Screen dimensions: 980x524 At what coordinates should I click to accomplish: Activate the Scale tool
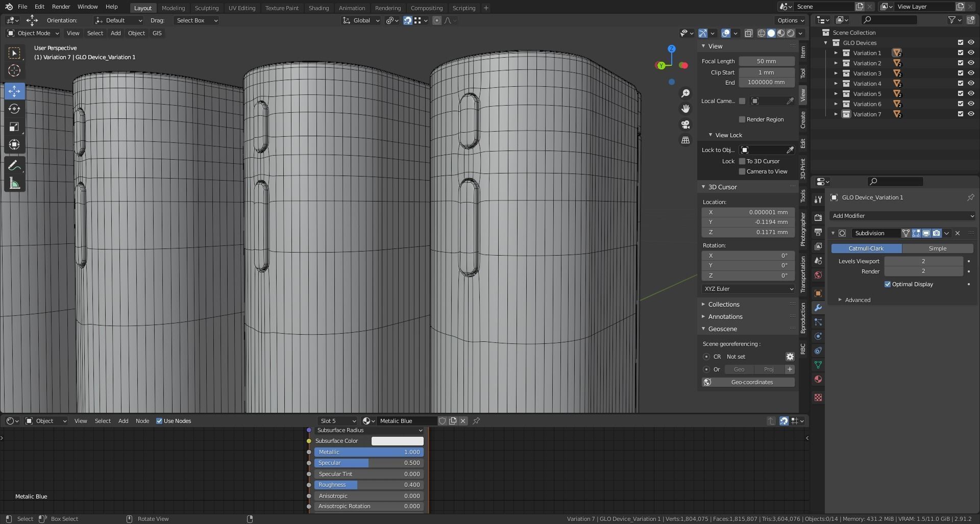tap(14, 127)
